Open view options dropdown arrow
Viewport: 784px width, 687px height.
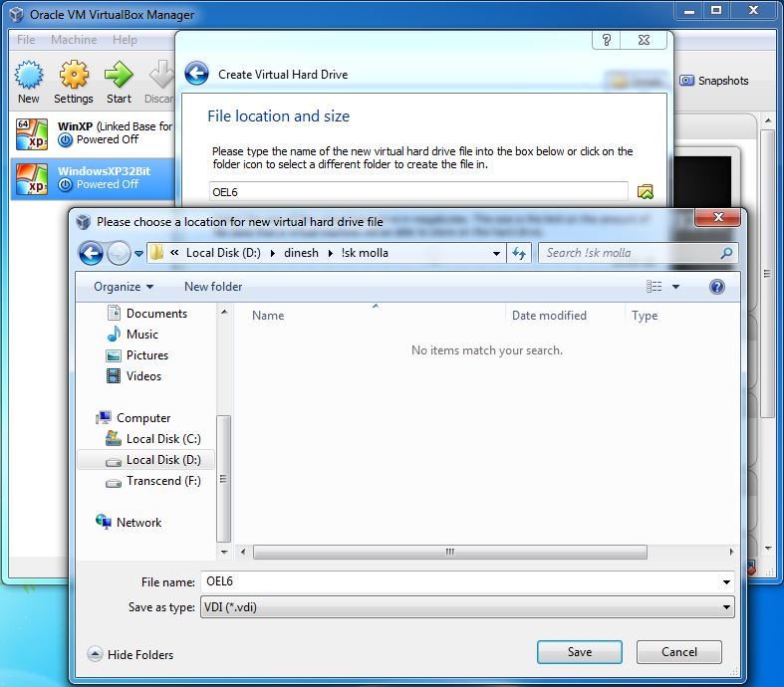coord(676,287)
